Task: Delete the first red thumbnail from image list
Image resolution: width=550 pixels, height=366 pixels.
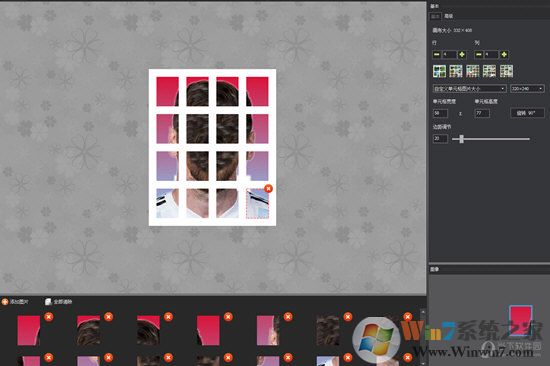Action: [49, 317]
